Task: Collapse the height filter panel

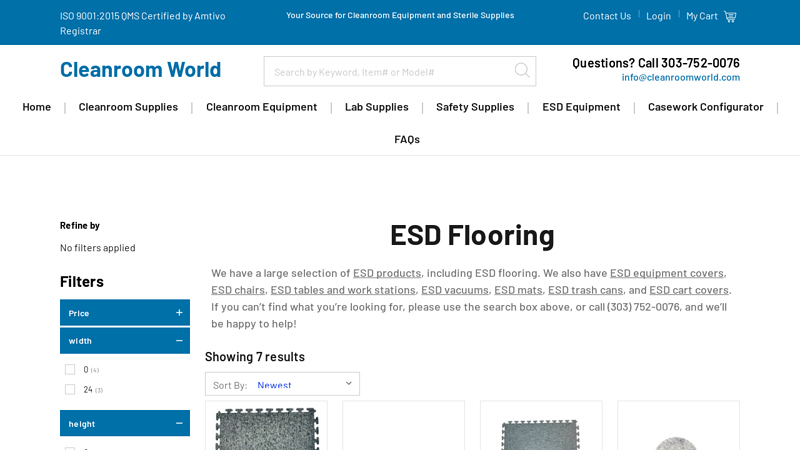Action: point(125,423)
